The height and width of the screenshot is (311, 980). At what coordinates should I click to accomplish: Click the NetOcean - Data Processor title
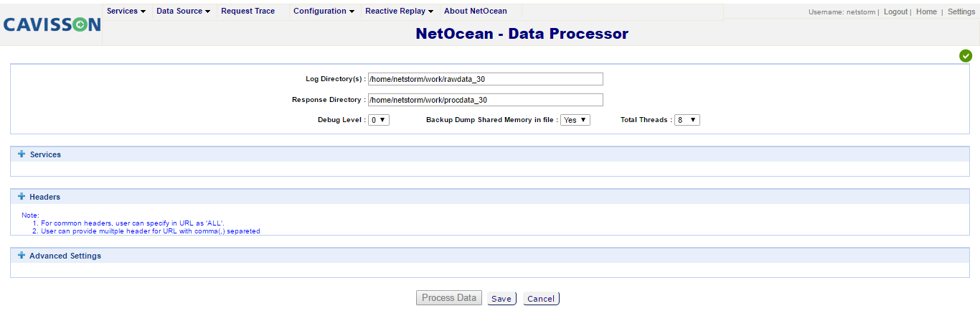click(x=522, y=34)
